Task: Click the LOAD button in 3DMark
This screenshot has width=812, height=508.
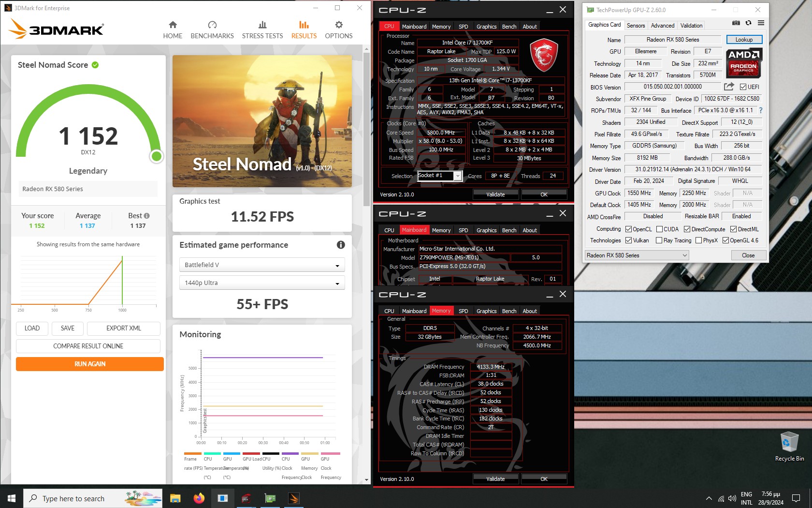Action: [32, 328]
